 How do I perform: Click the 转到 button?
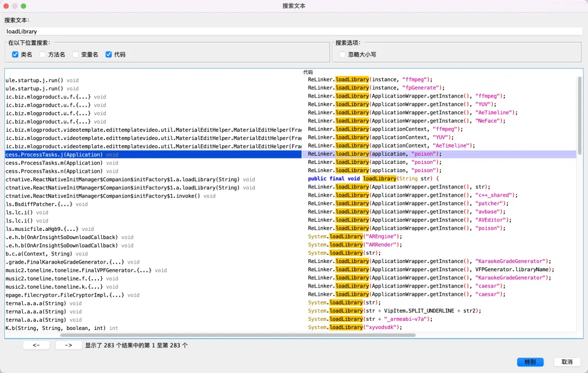coord(530,362)
